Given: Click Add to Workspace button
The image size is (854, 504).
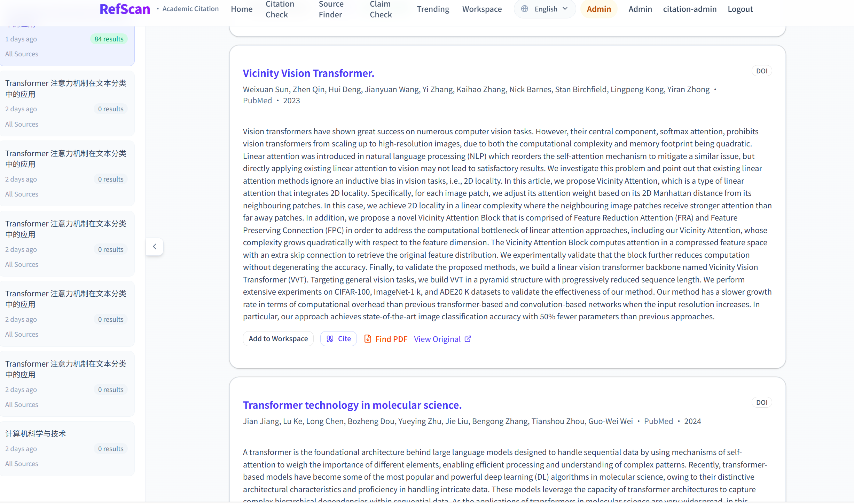Looking at the screenshot, I should tap(278, 339).
